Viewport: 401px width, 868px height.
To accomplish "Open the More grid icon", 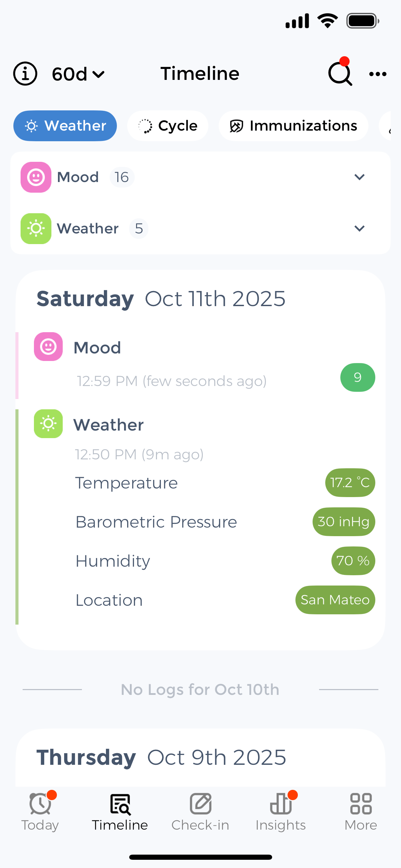I will point(361,804).
